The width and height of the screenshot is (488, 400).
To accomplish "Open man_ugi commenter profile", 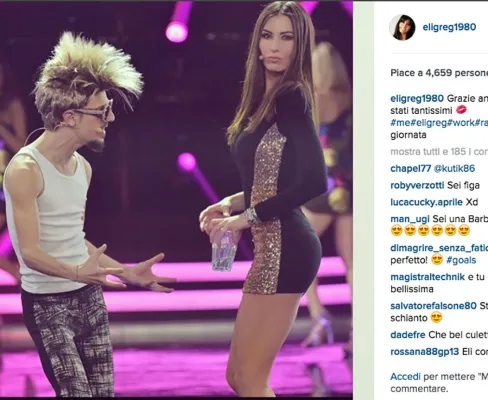I will coord(410,219).
